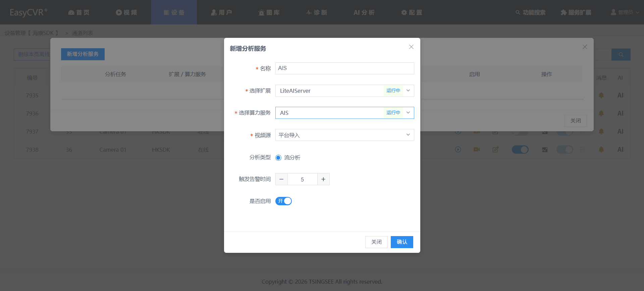The image size is (644, 291).
Task: Open the 选择扩展 LiteAIServer dropdown
Action: 344,91
